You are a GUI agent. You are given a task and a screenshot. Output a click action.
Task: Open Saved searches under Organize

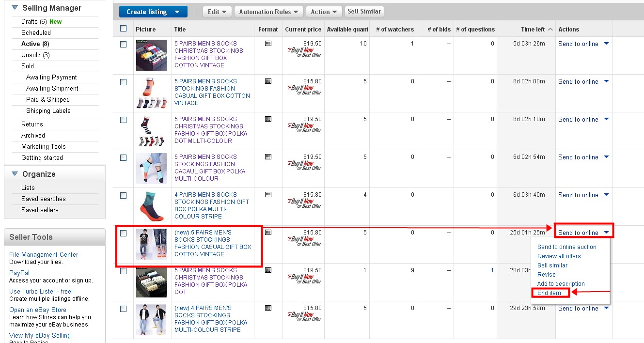coord(44,199)
